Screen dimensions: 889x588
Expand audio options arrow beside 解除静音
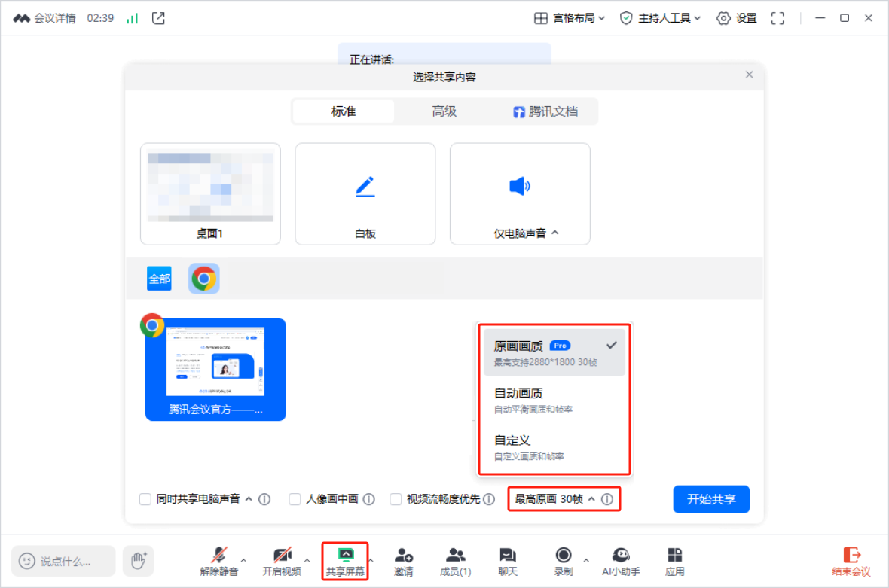pos(244,560)
